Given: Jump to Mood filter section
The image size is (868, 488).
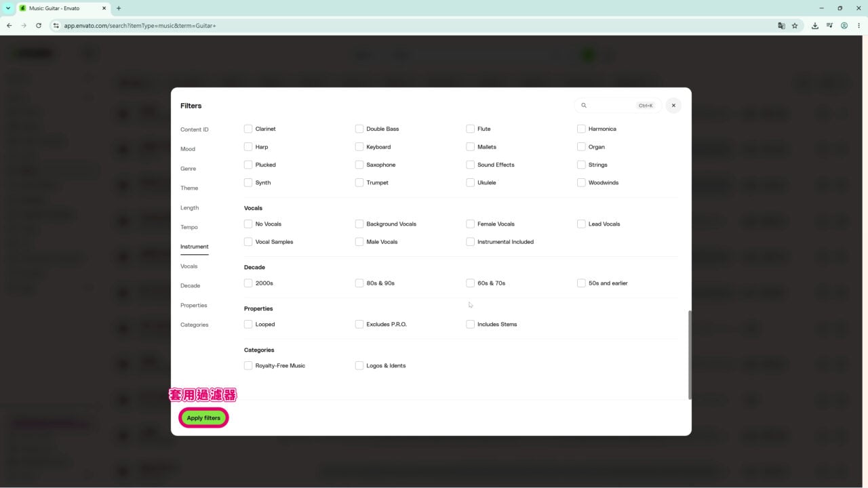Looking at the screenshot, I should tap(188, 149).
